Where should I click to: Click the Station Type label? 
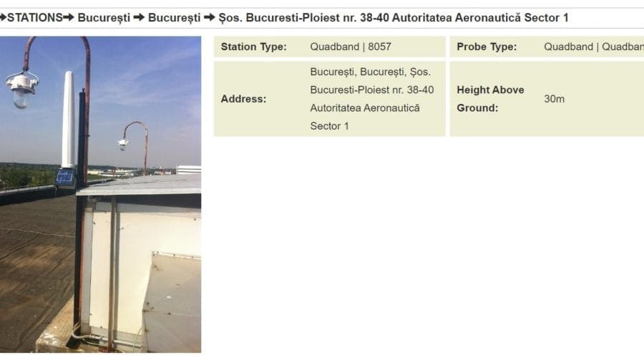point(254,47)
